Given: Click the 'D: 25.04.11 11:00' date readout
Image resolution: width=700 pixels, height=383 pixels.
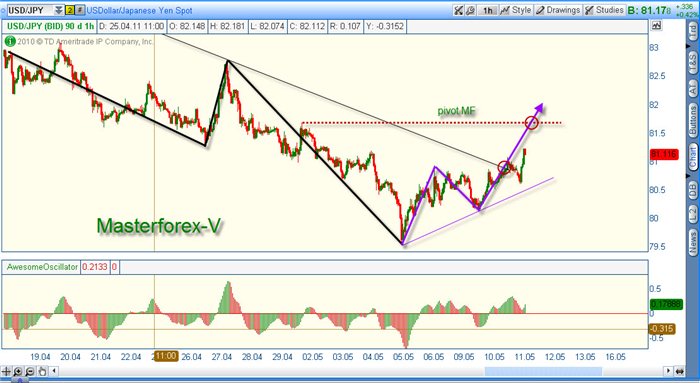Looking at the screenshot, I should click(x=131, y=26).
